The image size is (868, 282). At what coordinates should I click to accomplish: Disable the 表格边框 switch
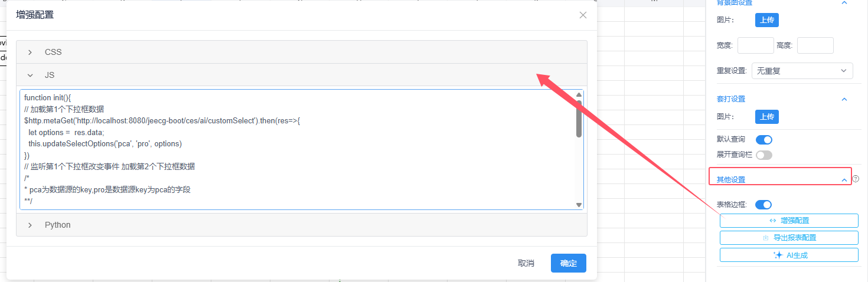[x=763, y=205]
